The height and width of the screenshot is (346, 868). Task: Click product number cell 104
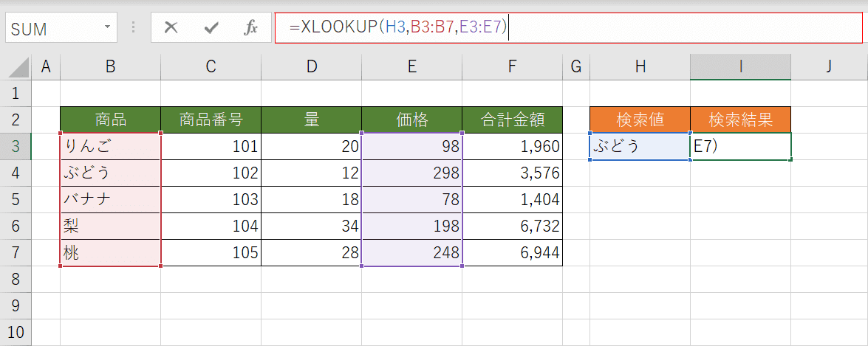211,226
